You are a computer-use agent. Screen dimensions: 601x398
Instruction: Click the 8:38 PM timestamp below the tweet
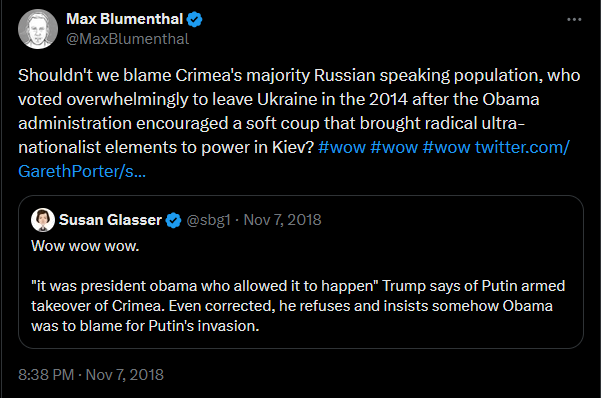click(46, 375)
